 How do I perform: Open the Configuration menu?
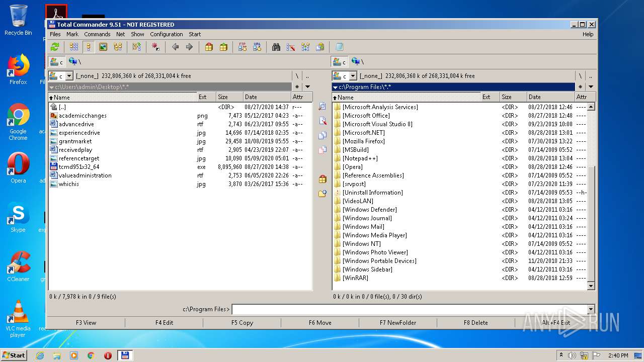click(166, 34)
